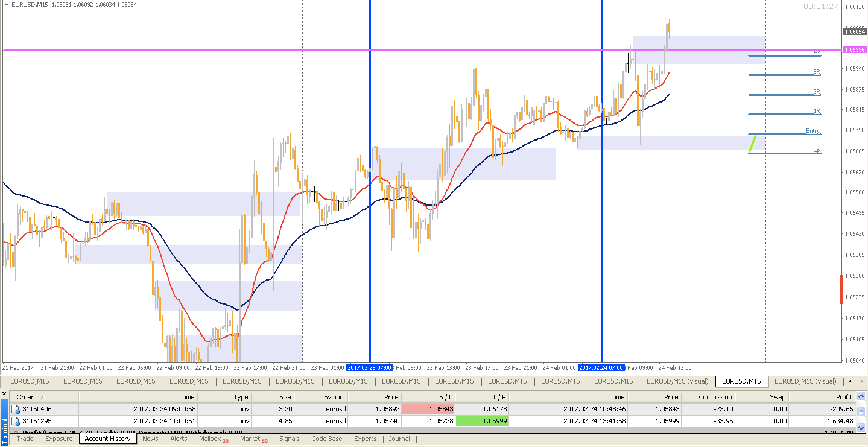Sort by the Swap column header
868x447 pixels.
pos(762,397)
